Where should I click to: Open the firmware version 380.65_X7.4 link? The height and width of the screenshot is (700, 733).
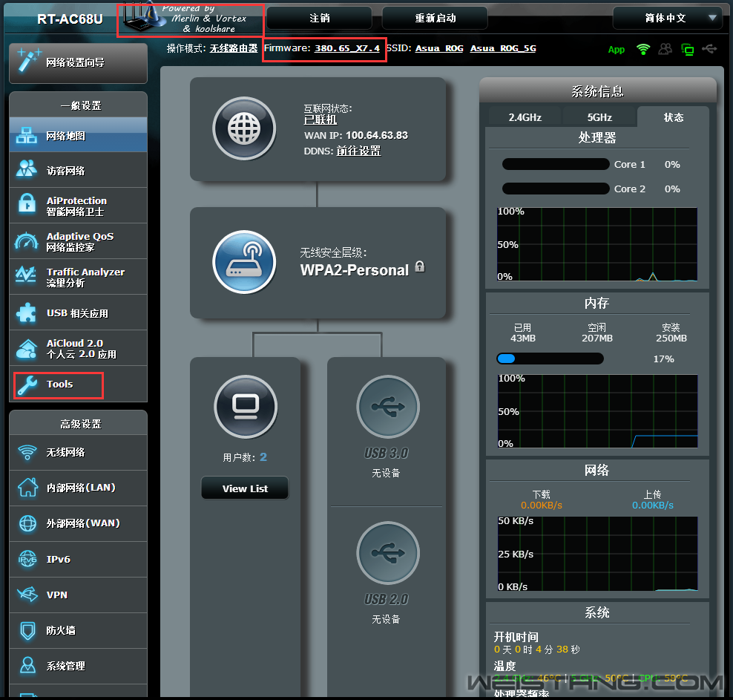347,48
